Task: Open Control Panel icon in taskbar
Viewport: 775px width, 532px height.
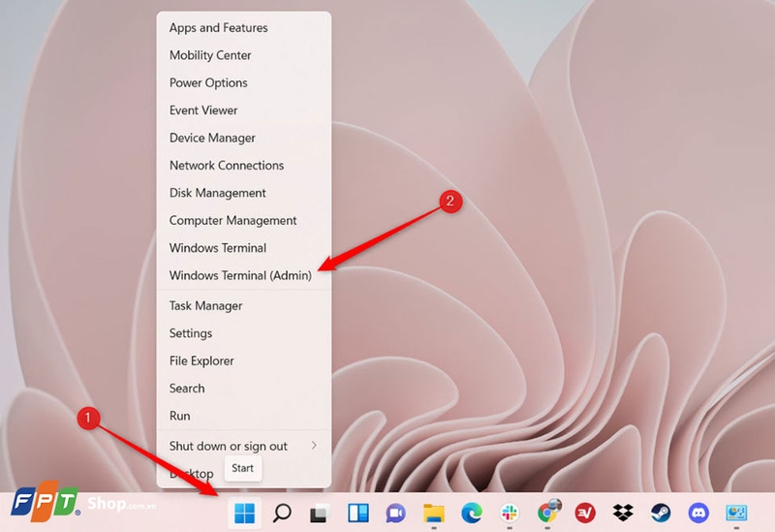Action: pos(736,514)
